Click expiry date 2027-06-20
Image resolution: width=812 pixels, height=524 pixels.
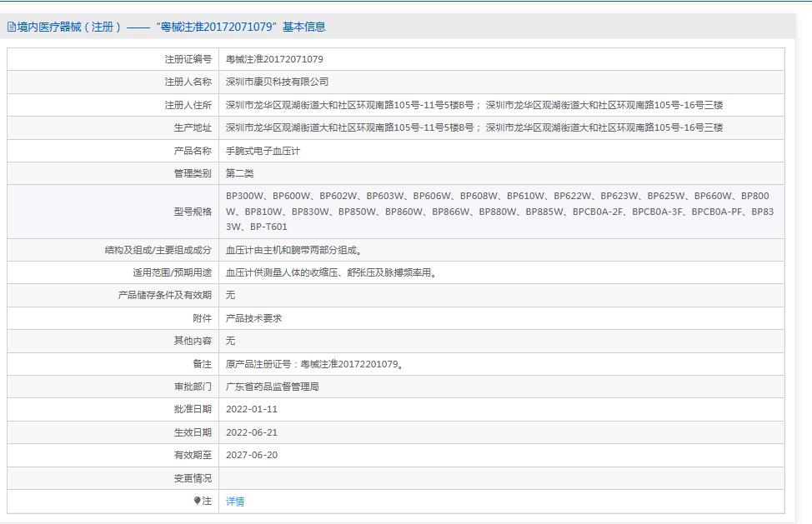(252, 455)
